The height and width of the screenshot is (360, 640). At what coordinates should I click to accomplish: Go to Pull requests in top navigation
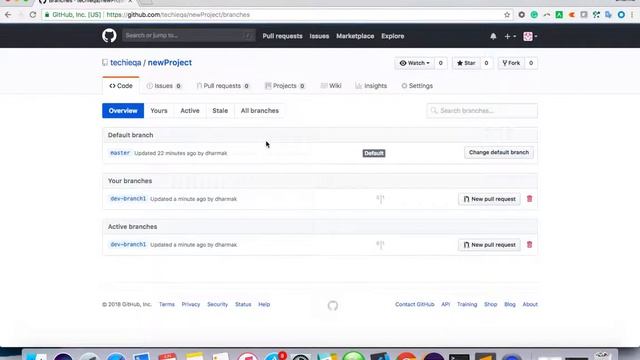click(x=282, y=36)
